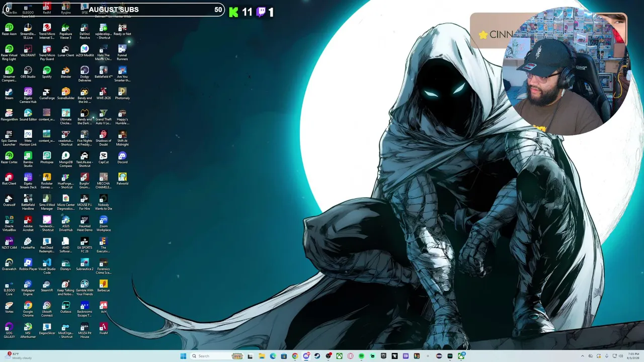Switch to Google Chrome in the taskbar
Screen dimensions: 644x362
[295, 356]
